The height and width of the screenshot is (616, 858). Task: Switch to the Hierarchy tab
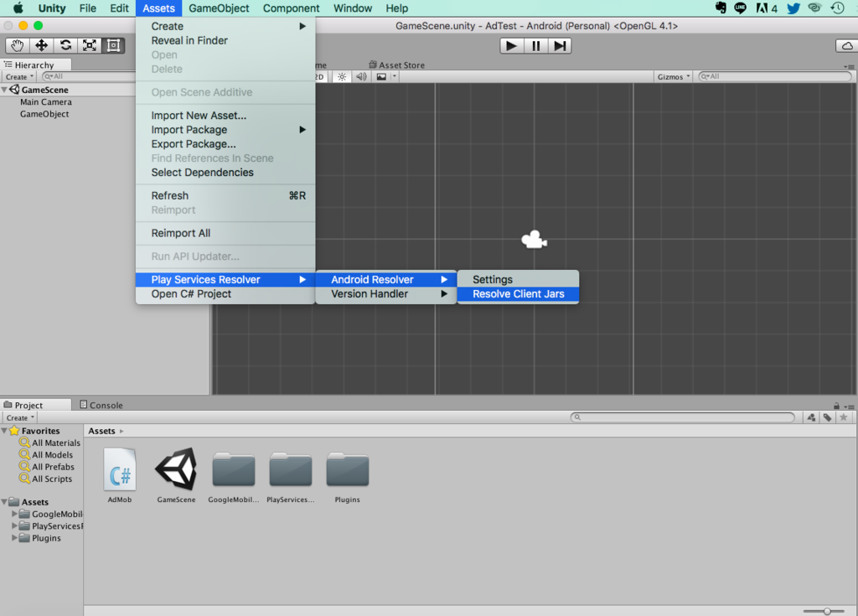[x=34, y=65]
